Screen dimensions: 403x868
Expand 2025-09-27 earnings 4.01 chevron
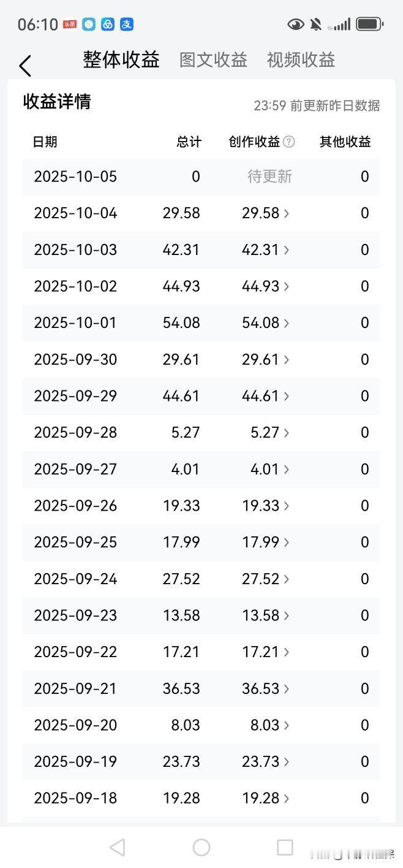pos(287,470)
